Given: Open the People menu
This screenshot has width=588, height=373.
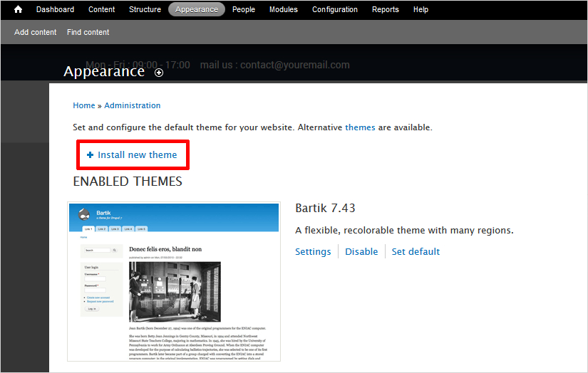Looking at the screenshot, I should (244, 9).
